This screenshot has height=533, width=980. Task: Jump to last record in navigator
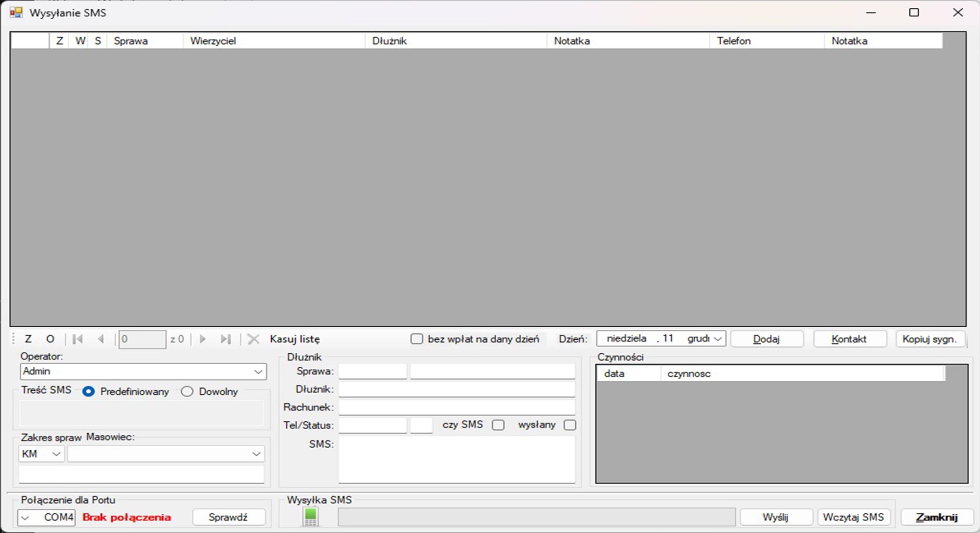click(226, 339)
